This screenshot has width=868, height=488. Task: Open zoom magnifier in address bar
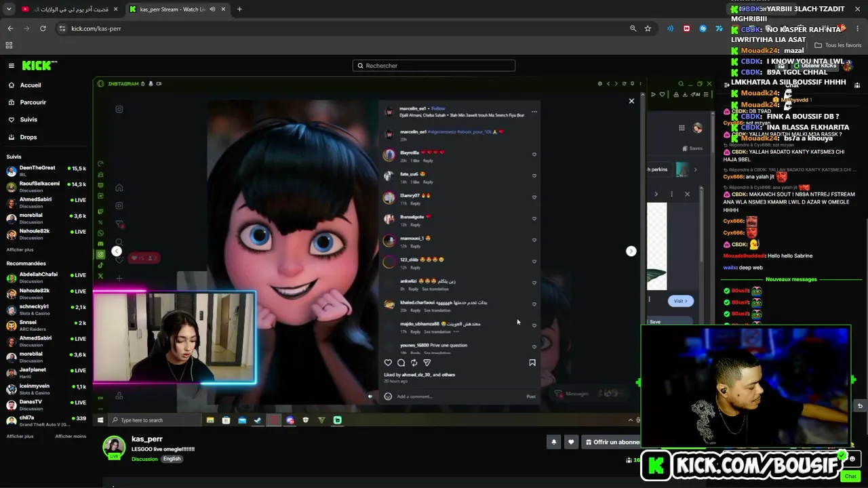pos(633,28)
